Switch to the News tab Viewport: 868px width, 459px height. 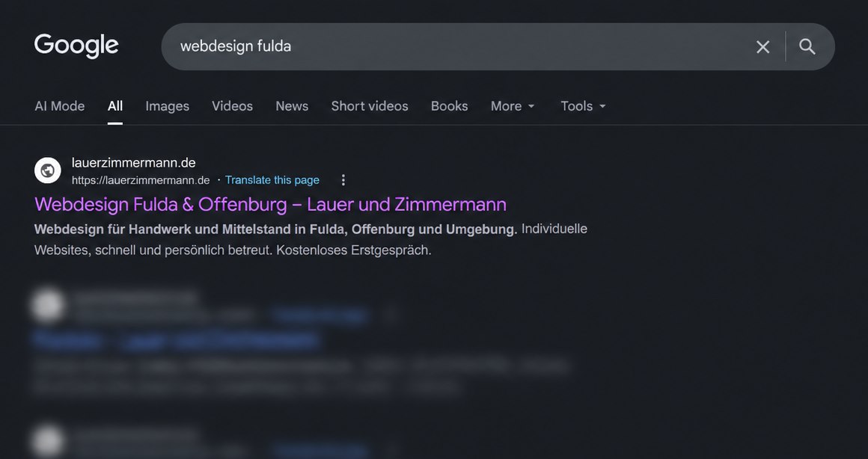[292, 106]
